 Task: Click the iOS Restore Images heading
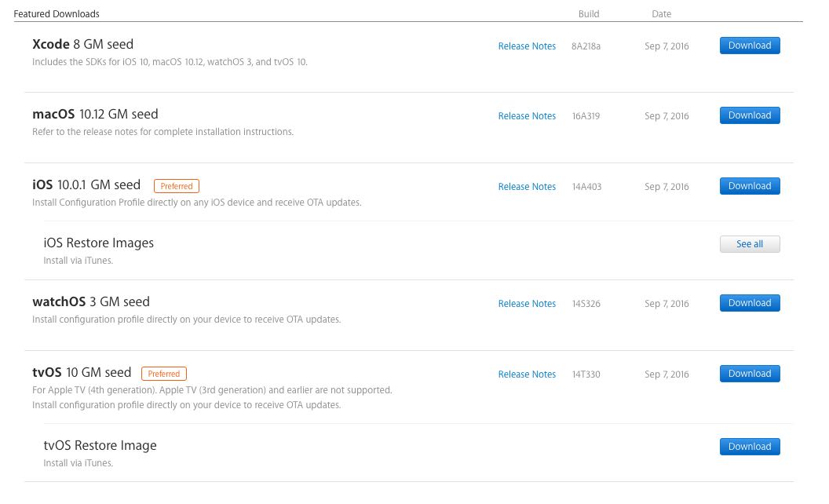[x=99, y=243]
